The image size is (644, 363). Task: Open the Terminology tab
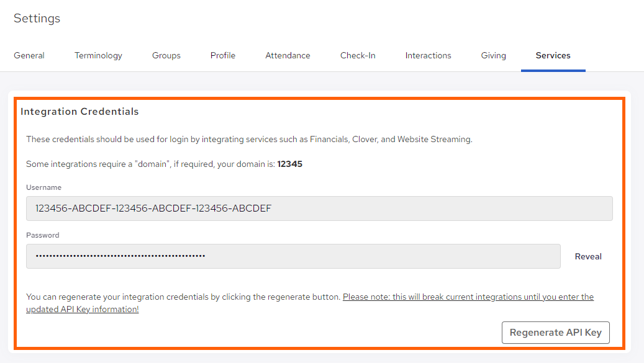tap(98, 55)
